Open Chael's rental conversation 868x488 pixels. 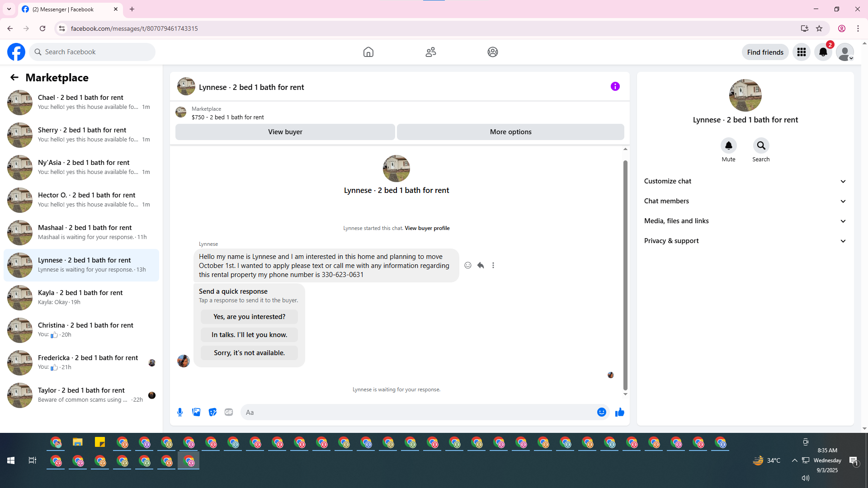(81, 103)
